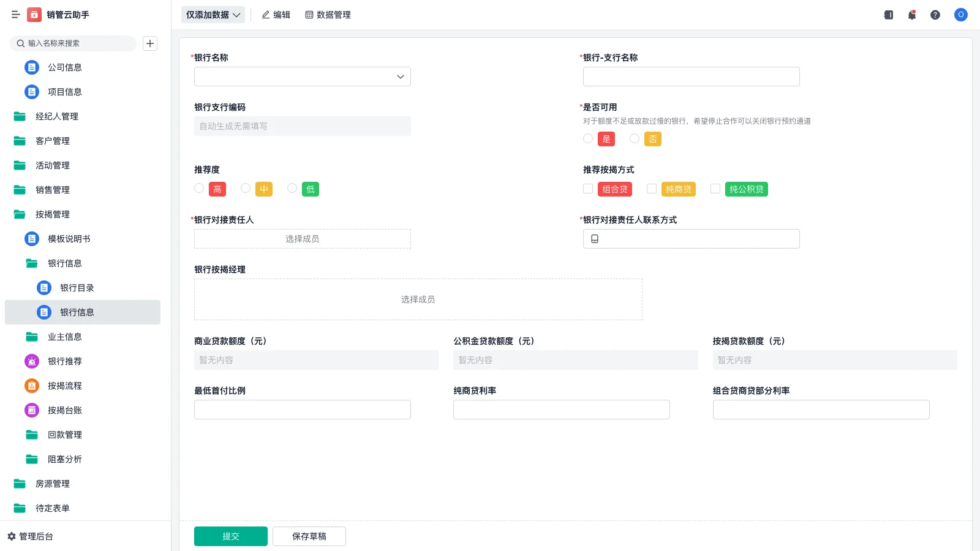Click the 纯商贷利率 input field
980x551 pixels.
click(561, 409)
